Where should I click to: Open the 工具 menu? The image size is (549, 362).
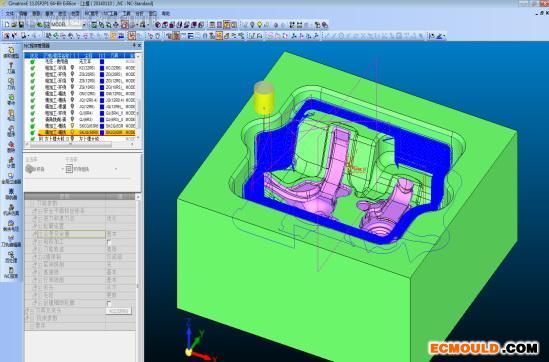point(126,13)
